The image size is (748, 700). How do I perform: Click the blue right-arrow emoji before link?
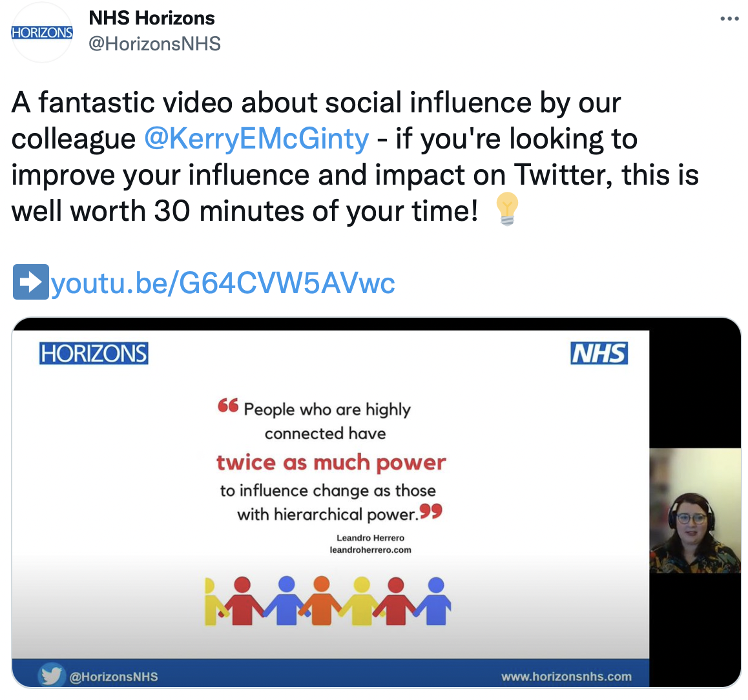click(30, 282)
